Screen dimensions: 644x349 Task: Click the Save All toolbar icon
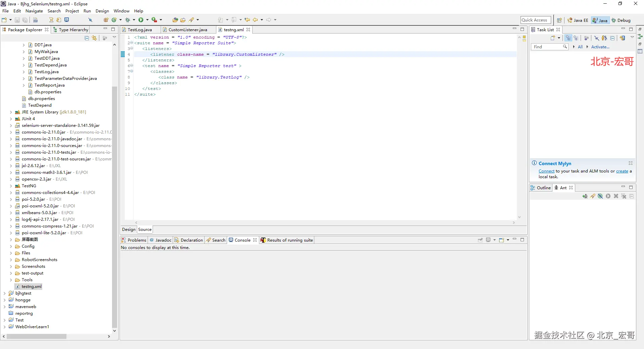click(25, 20)
